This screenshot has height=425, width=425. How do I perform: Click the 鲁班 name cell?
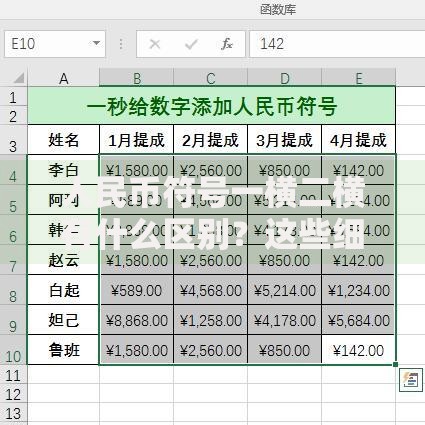click(x=63, y=350)
